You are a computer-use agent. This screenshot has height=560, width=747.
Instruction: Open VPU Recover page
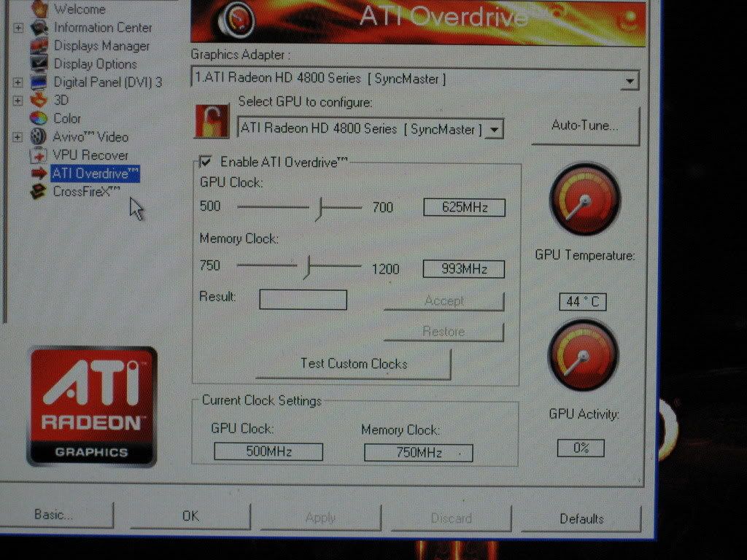90,155
